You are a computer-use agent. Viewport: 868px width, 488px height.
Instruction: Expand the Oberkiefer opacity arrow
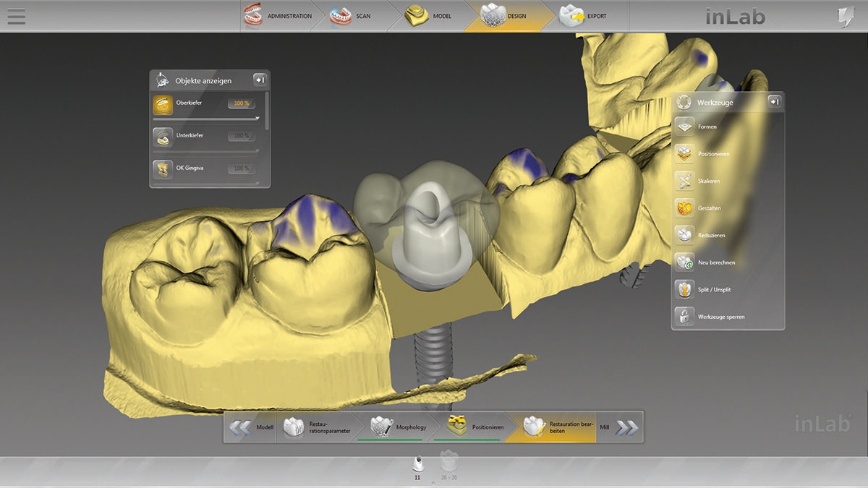pos(257,119)
